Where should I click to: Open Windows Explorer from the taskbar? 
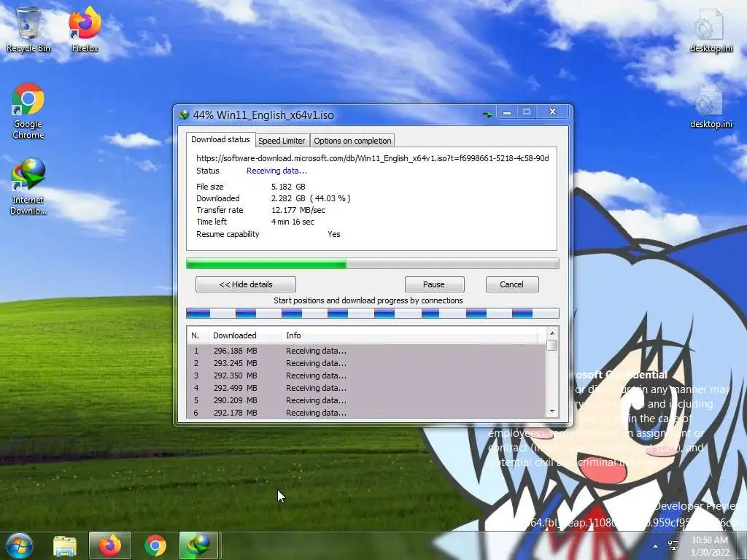[65, 546]
